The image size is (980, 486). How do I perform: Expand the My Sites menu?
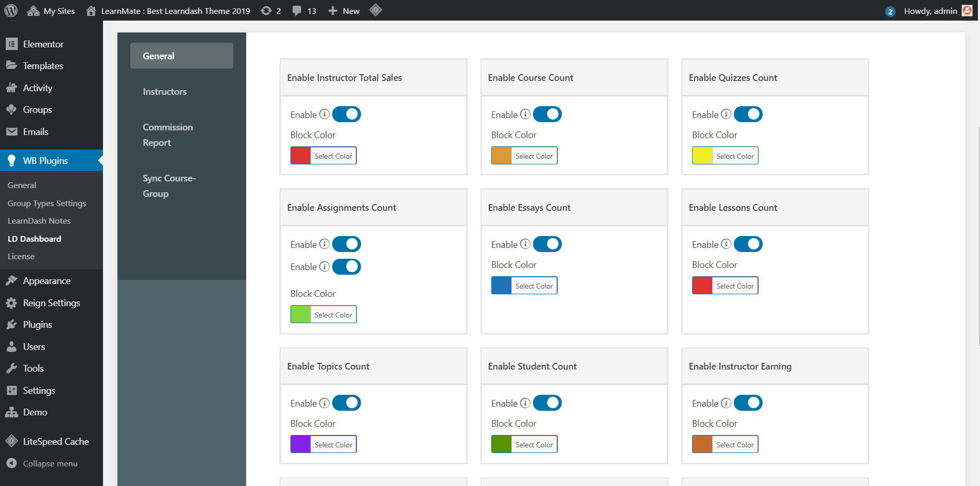[x=51, y=11]
